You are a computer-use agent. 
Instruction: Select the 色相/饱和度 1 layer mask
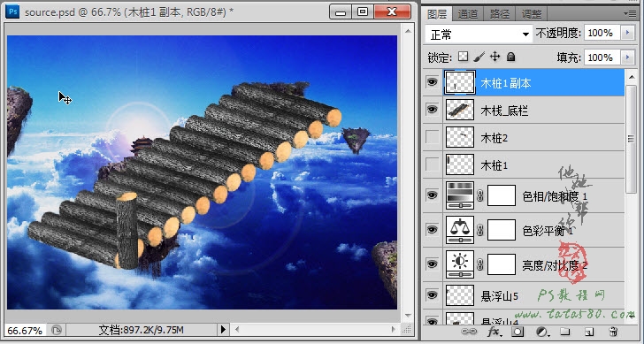[x=502, y=195]
